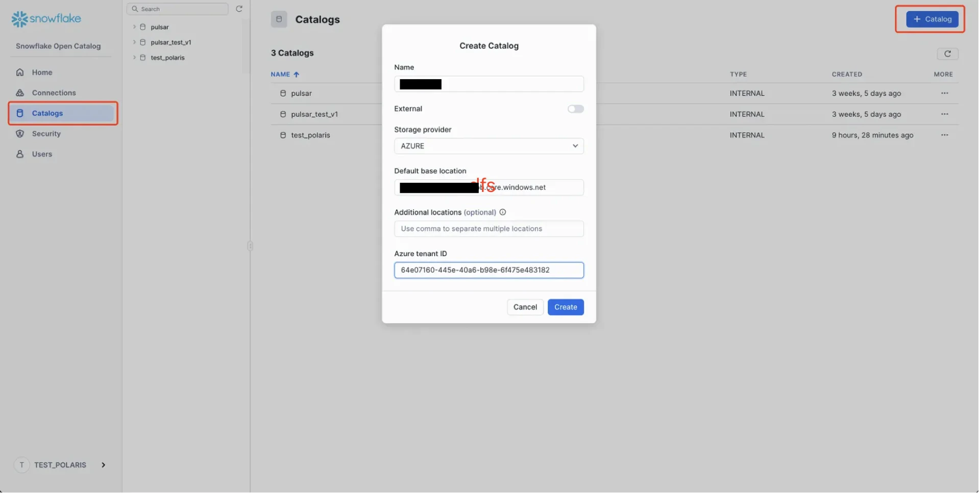Click the Search box in tree panel
Image resolution: width=980 pixels, height=493 pixels.
177,9
